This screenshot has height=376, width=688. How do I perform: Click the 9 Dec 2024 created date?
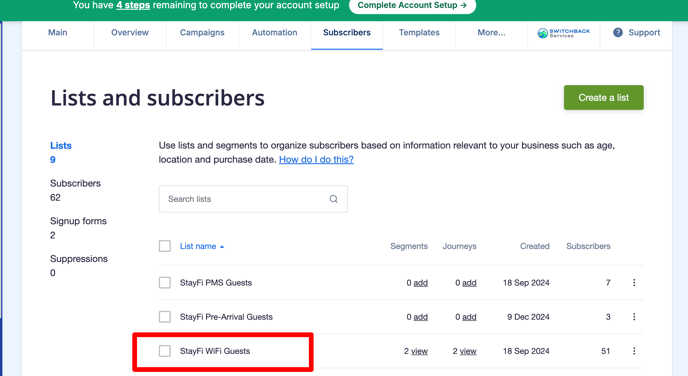pyautogui.click(x=528, y=317)
